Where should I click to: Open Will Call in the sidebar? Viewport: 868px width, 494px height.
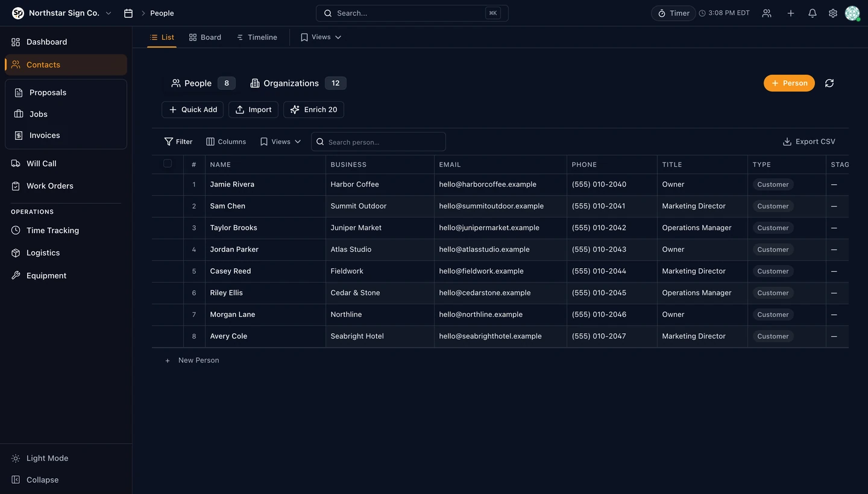[66, 163]
